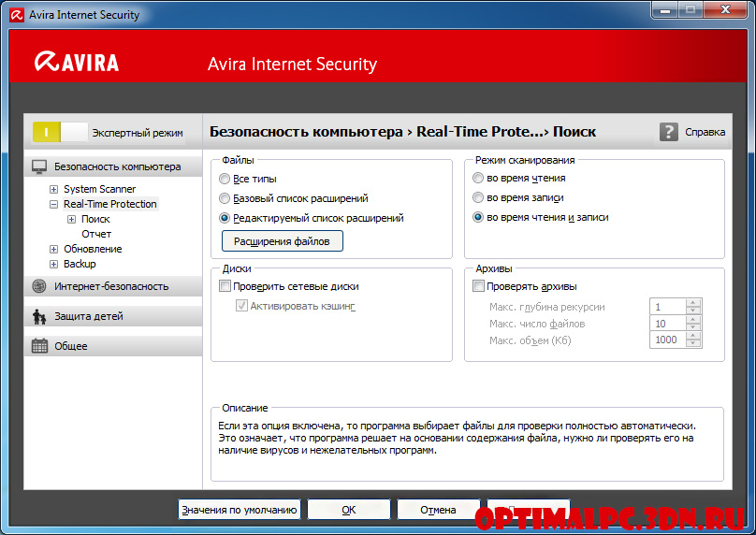
Task: Expand the Backup tree node
Action: tap(53, 264)
